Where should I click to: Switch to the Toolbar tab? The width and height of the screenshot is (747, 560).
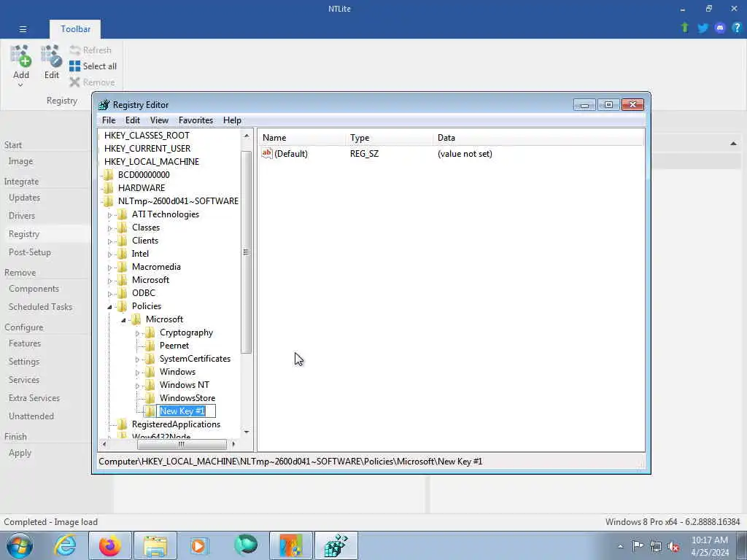coord(75,29)
